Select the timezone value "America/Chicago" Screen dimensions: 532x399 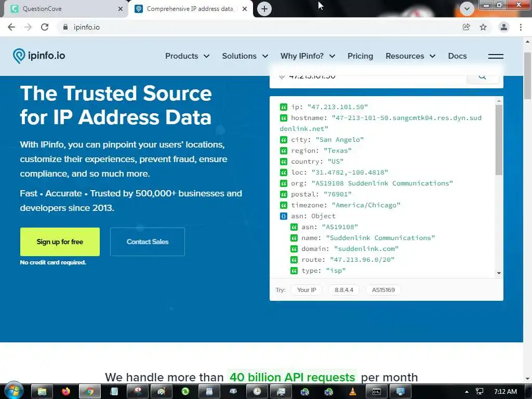pyautogui.click(x=366, y=205)
